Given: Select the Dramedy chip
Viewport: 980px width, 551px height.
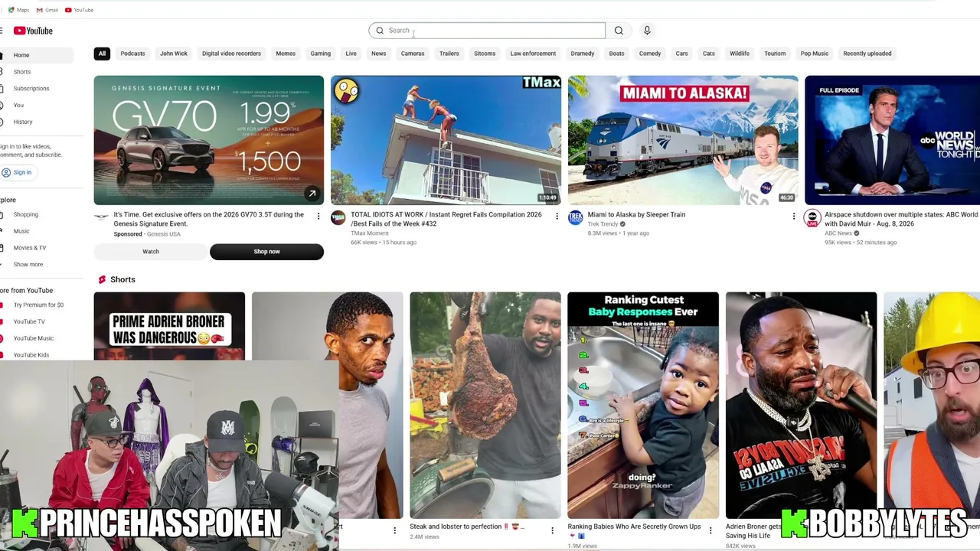Looking at the screenshot, I should click(x=583, y=54).
